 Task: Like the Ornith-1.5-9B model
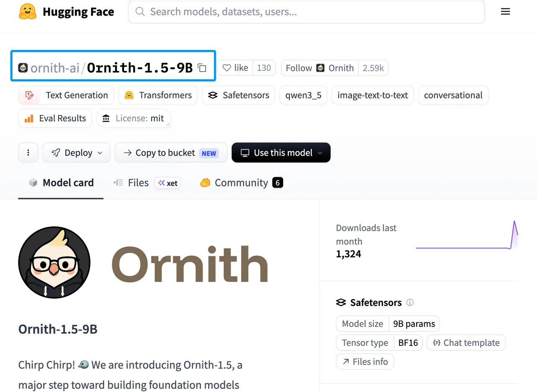point(235,68)
